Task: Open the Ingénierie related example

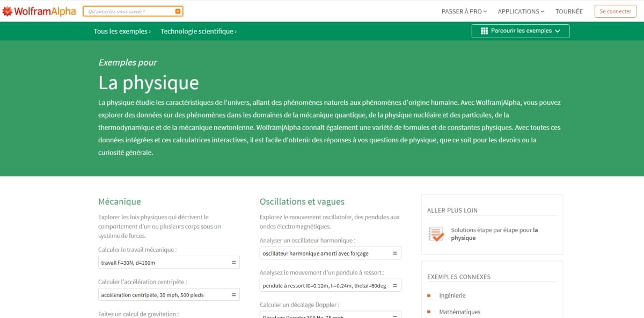Action: click(x=452, y=295)
